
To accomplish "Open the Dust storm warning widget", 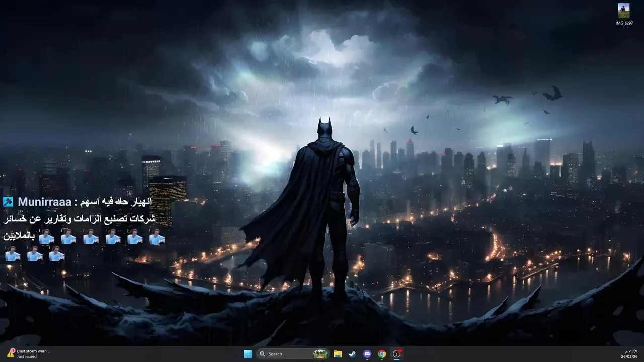I will click(x=29, y=354).
